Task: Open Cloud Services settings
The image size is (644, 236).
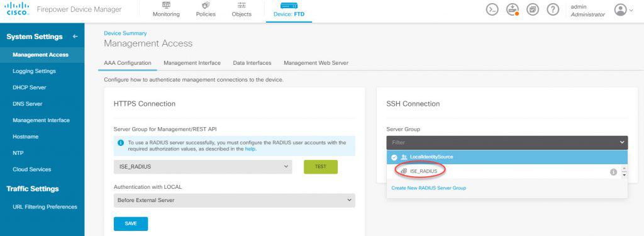Action: (32, 169)
